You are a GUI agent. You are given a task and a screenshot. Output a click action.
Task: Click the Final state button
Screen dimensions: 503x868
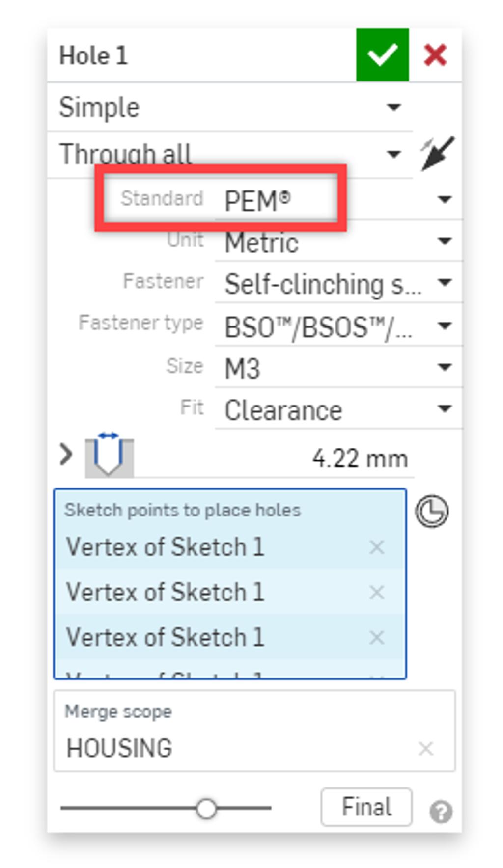(x=365, y=806)
